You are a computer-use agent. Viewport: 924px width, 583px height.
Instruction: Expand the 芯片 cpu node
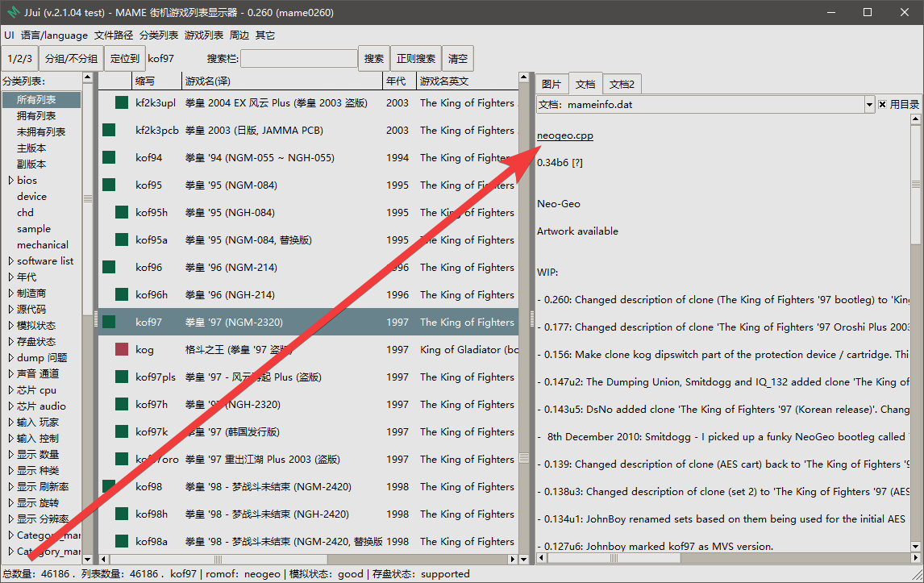(10, 389)
